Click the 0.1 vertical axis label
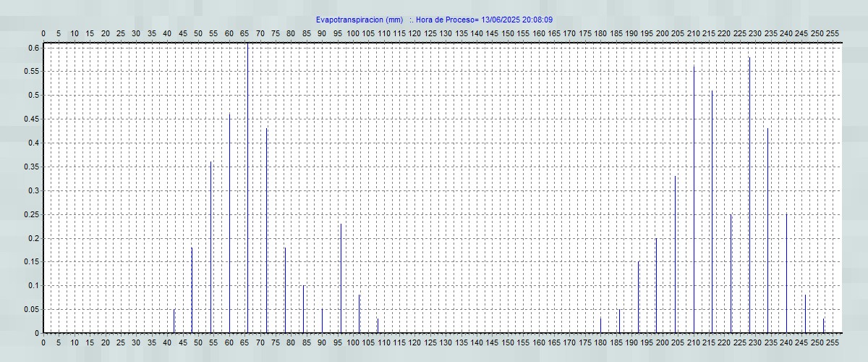The width and height of the screenshot is (868, 362). (x=33, y=285)
